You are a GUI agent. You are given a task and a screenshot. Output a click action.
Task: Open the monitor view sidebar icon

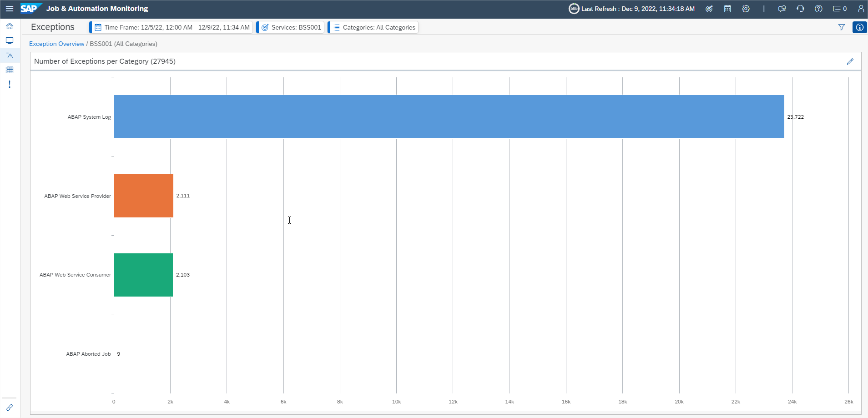(10, 41)
